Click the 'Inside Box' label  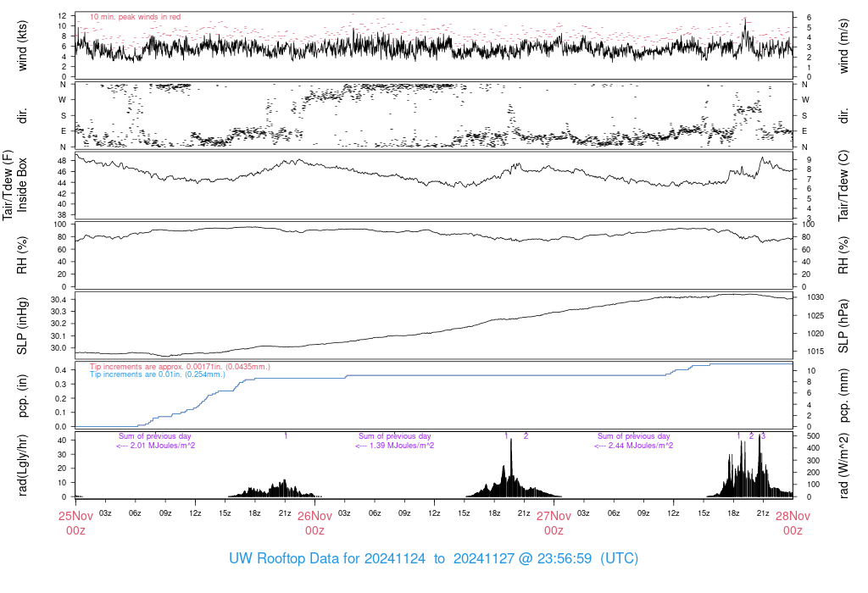tap(22, 185)
